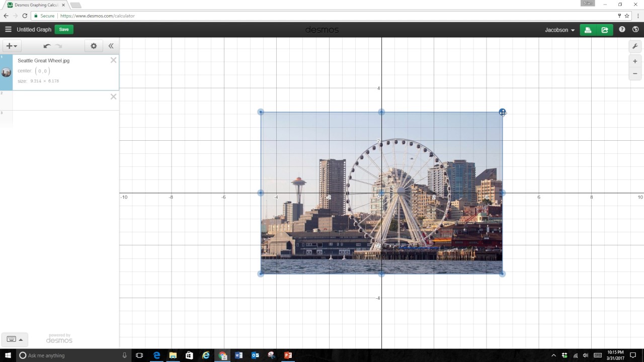The image size is (644, 362).
Task: Open the expression list settings gear
Action: click(94, 46)
